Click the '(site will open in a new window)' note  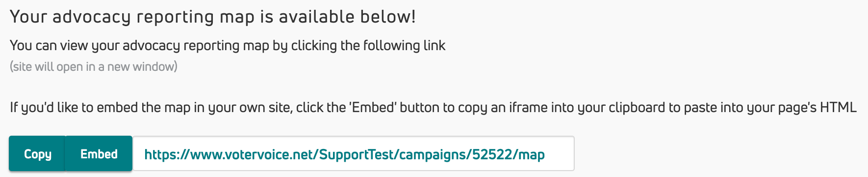94,67
